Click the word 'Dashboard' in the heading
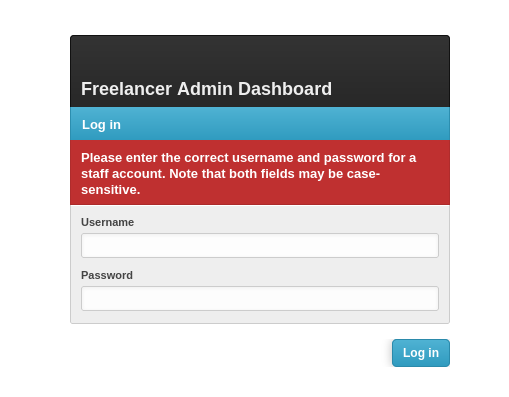Image resolution: width=509 pixels, height=397 pixels. [285, 89]
